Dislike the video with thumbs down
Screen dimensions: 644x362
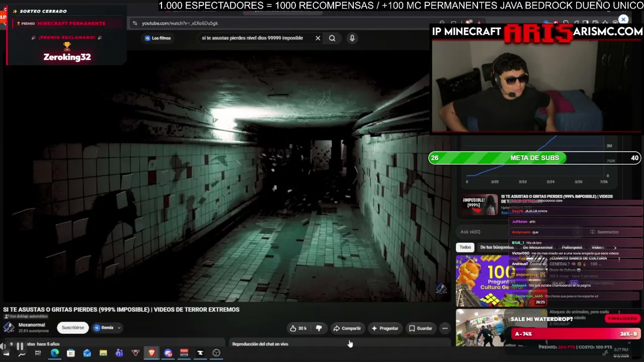tap(318, 328)
